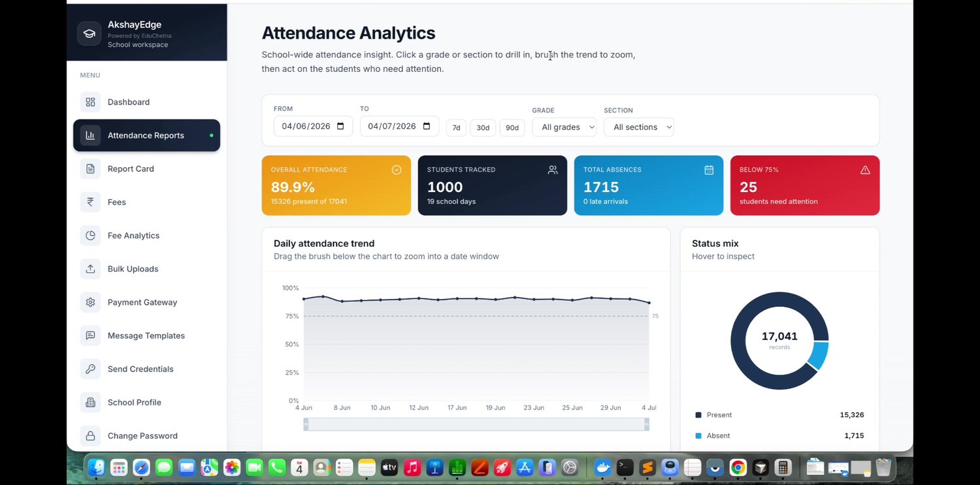Click the Below 75% attention card
This screenshot has height=485, width=980.
tap(805, 185)
